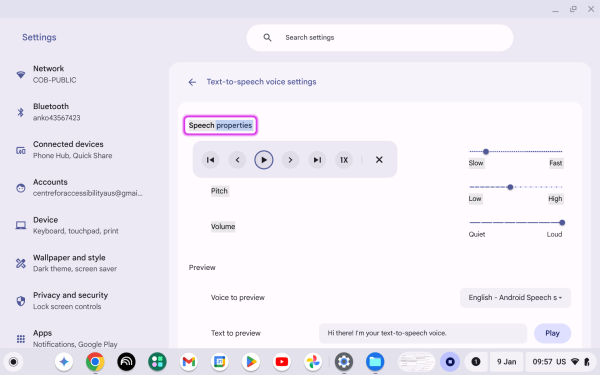Screen dimensions: 600x375
Task: Open the calendar from 9 Jan date
Action: pos(506,362)
